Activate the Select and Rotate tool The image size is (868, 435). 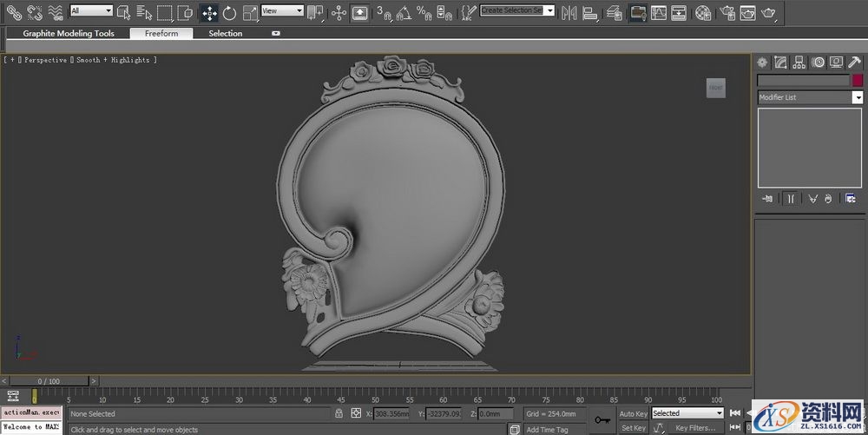pos(229,12)
